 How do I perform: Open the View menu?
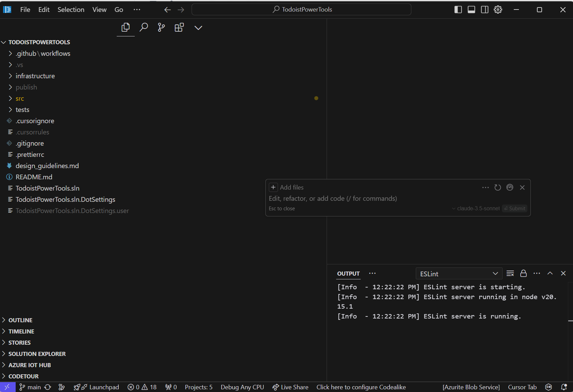(x=99, y=10)
